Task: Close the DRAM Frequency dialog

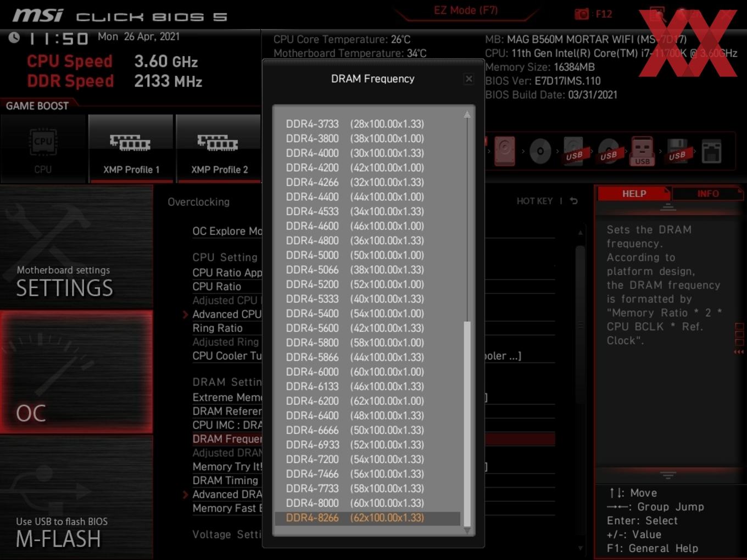Action: (x=469, y=79)
